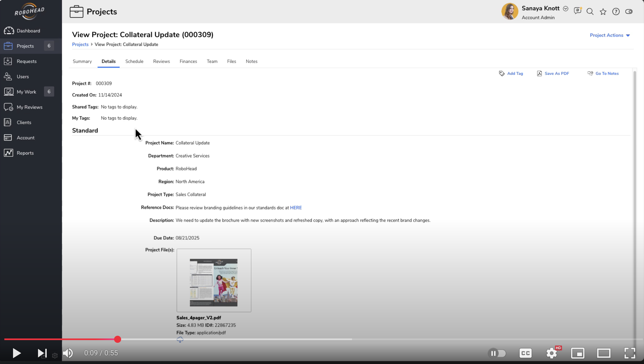The width and height of the screenshot is (644, 364).
Task: Click the Save As PDF icon
Action: (539, 73)
